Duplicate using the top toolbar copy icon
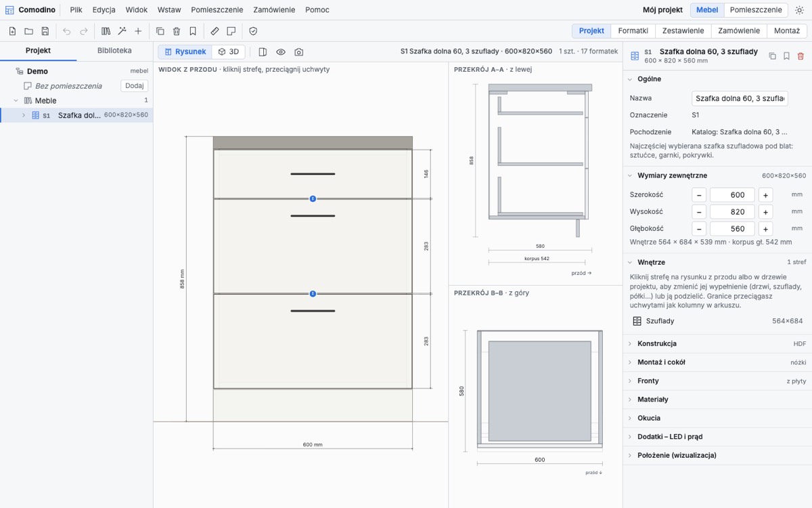Image resolution: width=812 pixels, height=508 pixels. click(160, 31)
